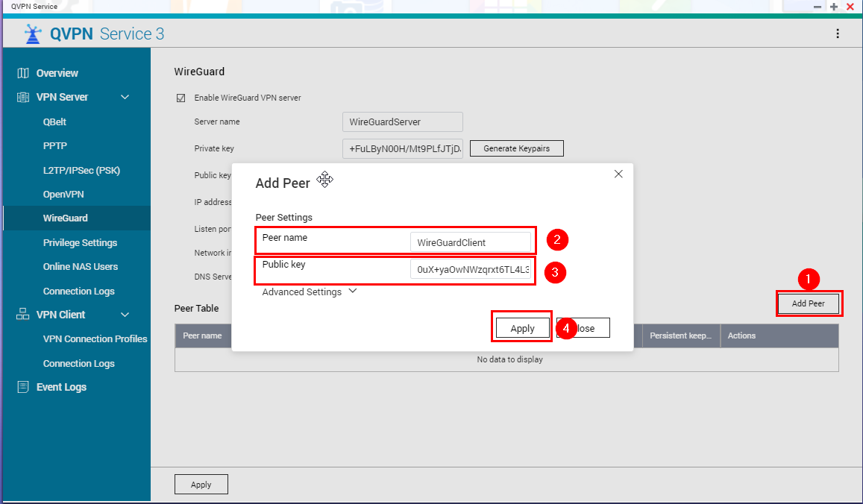The width and height of the screenshot is (863, 504).
Task: Click the Server name field
Action: click(402, 122)
